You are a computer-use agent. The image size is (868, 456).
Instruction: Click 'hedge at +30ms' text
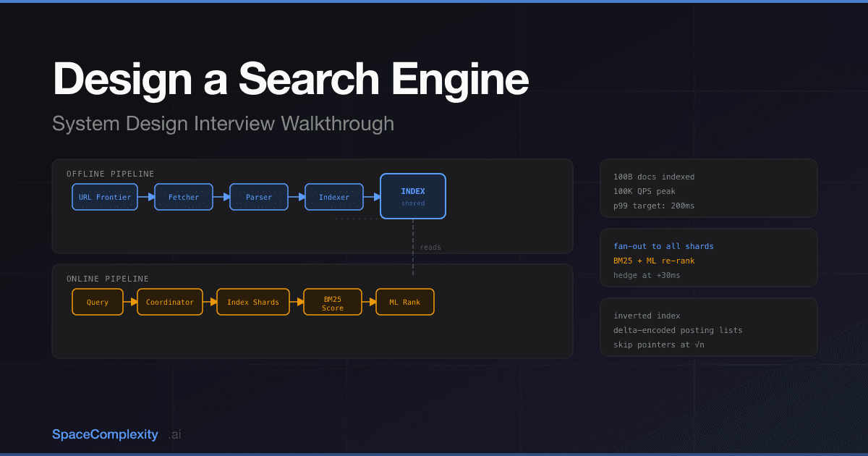(x=647, y=275)
